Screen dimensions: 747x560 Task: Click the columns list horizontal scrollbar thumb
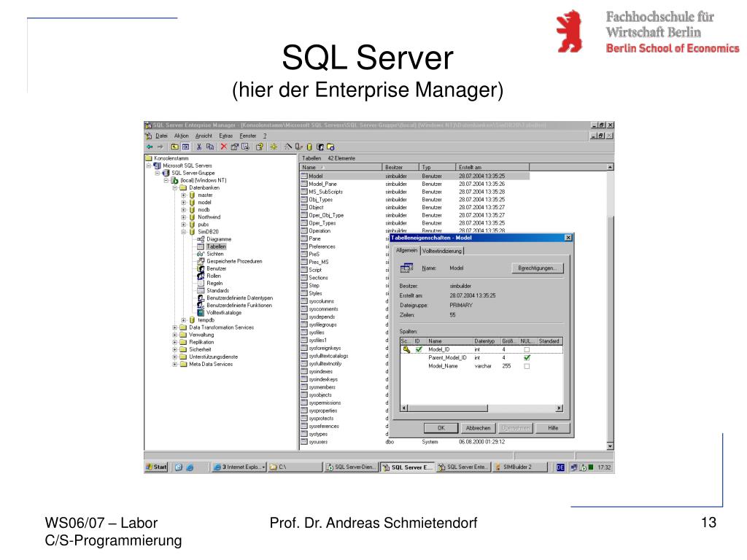point(448,408)
